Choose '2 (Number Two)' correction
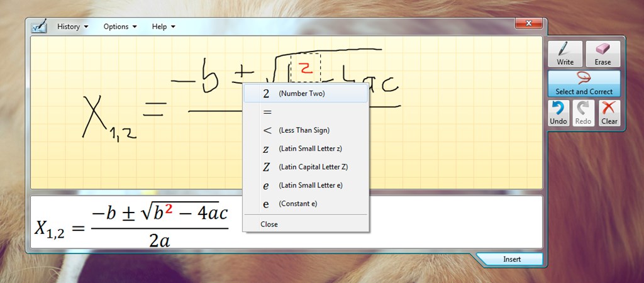 306,94
